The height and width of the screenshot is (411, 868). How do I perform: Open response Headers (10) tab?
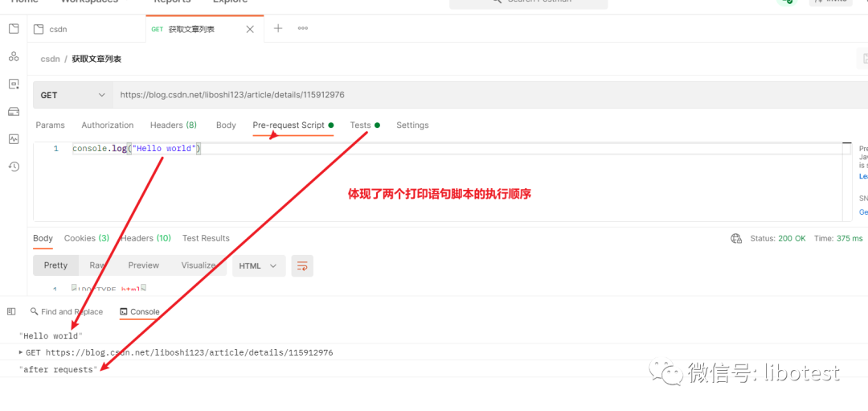[x=146, y=238]
